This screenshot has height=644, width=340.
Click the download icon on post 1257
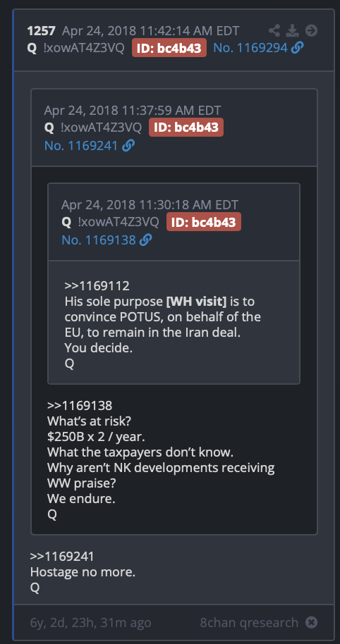pyautogui.click(x=292, y=30)
